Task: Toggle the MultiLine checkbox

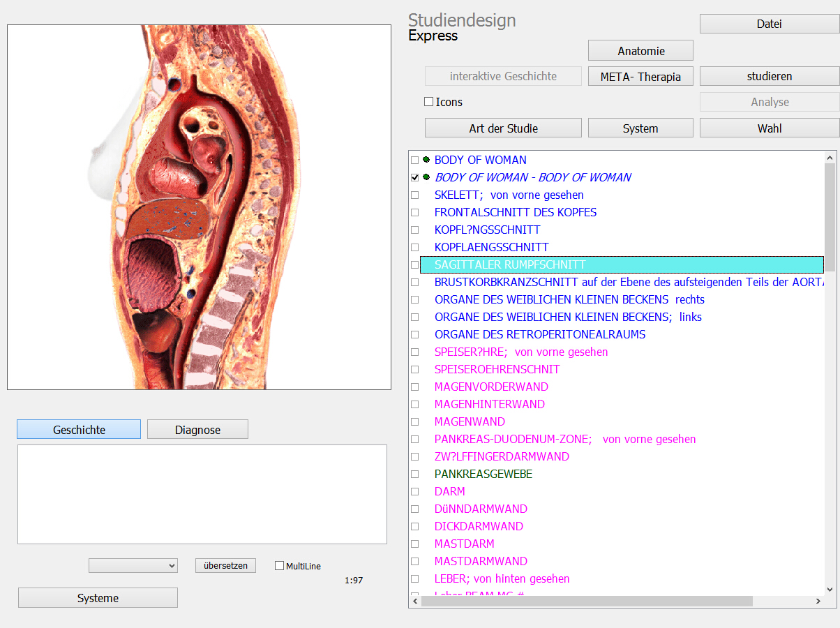Action: [280, 566]
